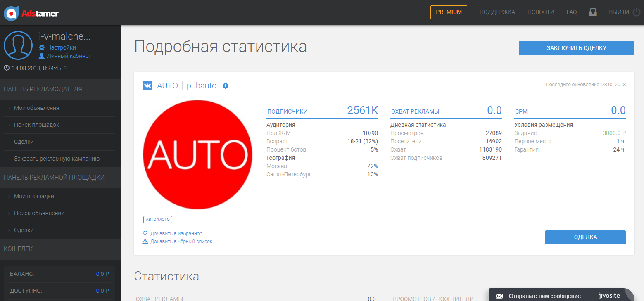Click the ОХВАТ РЕКЛАМЫ heading in the card
This screenshot has height=301, width=644.
pyautogui.click(x=415, y=111)
